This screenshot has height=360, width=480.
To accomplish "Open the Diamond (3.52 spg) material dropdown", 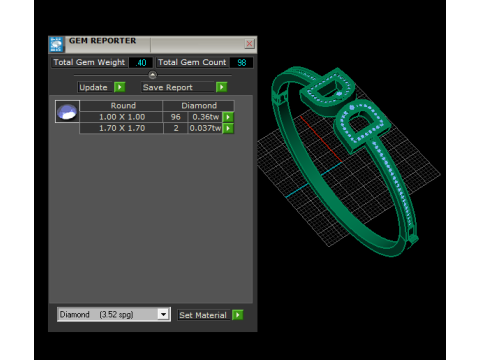I will [x=163, y=314].
